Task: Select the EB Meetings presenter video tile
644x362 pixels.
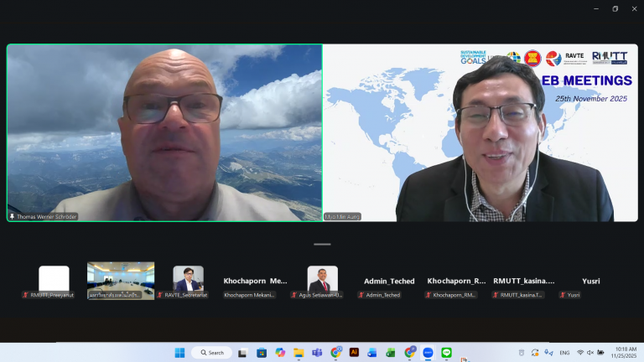Action: (x=479, y=132)
